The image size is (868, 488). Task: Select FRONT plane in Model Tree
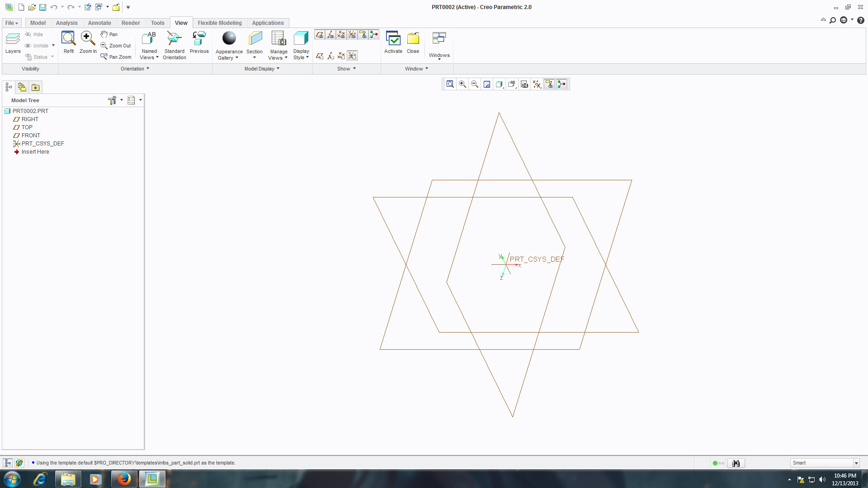pos(31,136)
